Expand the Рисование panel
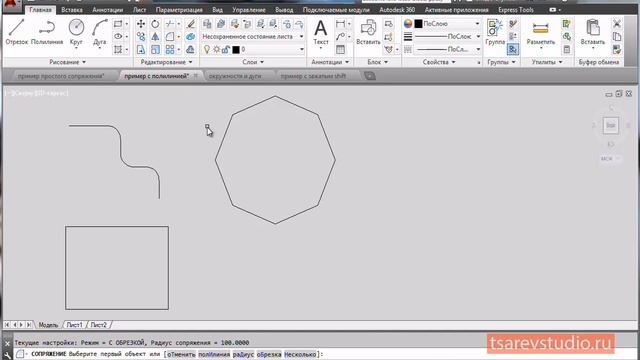This screenshot has height=360, width=640. [x=67, y=62]
